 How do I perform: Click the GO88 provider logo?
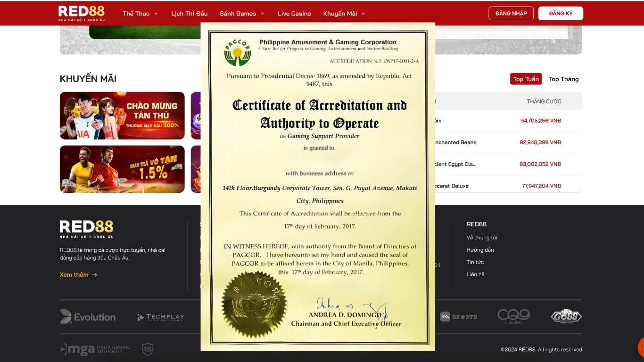[566, 316]
